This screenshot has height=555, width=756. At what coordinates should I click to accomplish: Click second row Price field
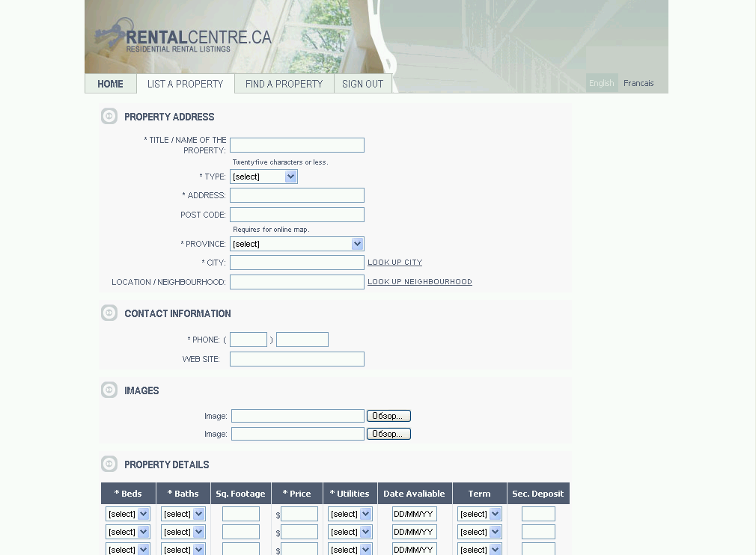(x=299, y=531)
